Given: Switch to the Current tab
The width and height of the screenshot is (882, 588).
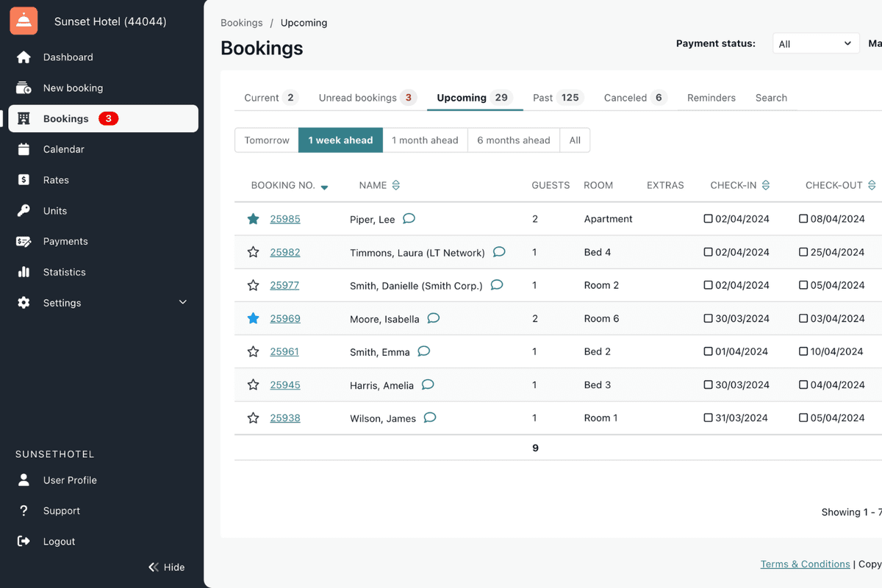Looking at the screenshot, I should pos(270,98).
